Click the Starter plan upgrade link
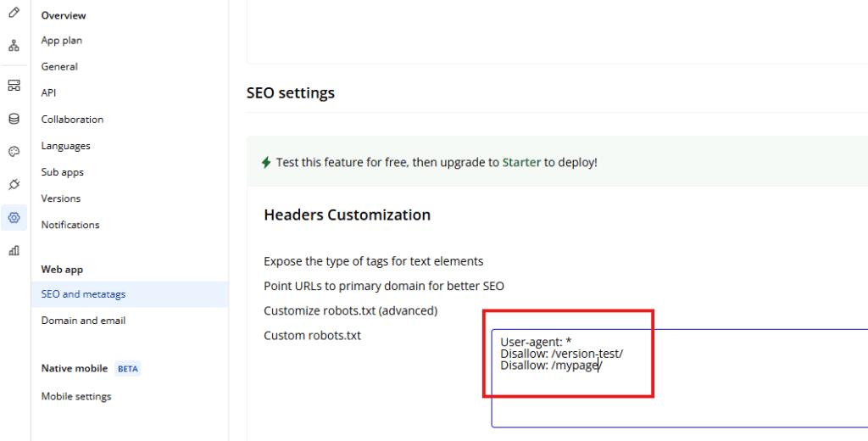 click(521, 163)
